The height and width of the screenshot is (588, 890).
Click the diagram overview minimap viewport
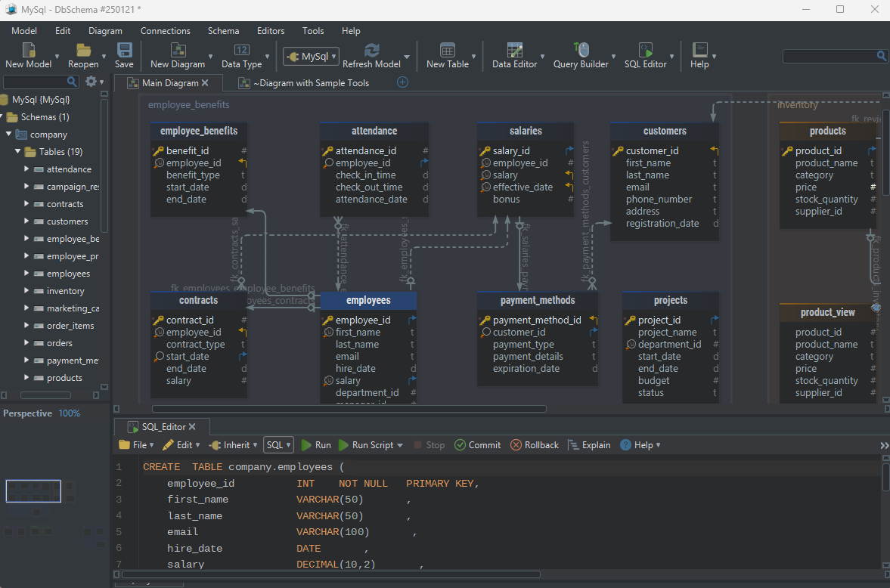click(33, 491)
